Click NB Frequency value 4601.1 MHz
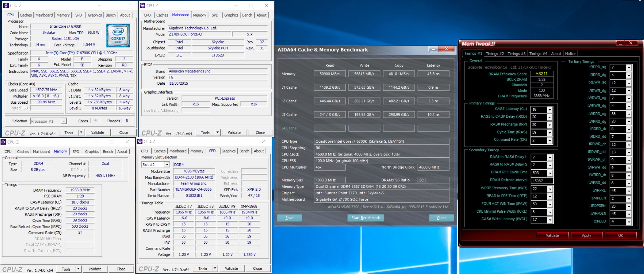This screenshot has width=644, height=274. click(105, 176)
